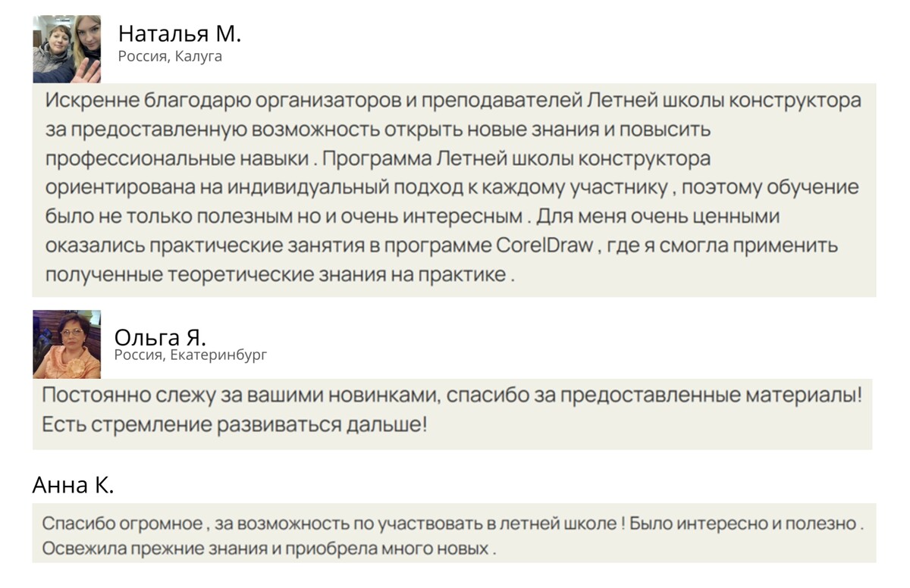Open reviewer name Анна К.
The width and height of the screenshot is (910, 588).
[x=73, y=484]
